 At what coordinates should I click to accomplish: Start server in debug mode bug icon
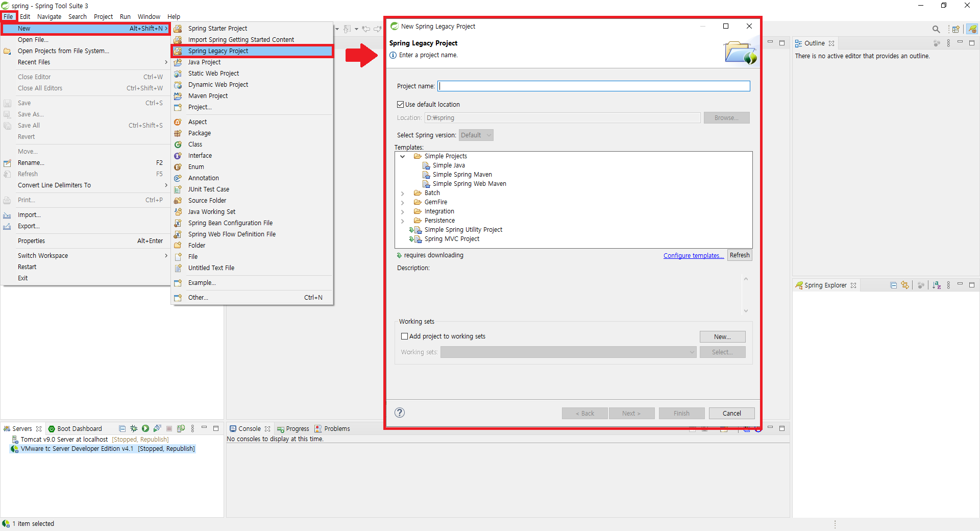[134, 429]
